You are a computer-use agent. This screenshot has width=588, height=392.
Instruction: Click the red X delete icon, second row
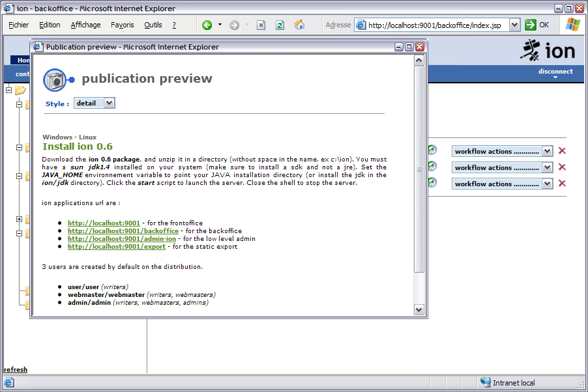click(562, 167)
